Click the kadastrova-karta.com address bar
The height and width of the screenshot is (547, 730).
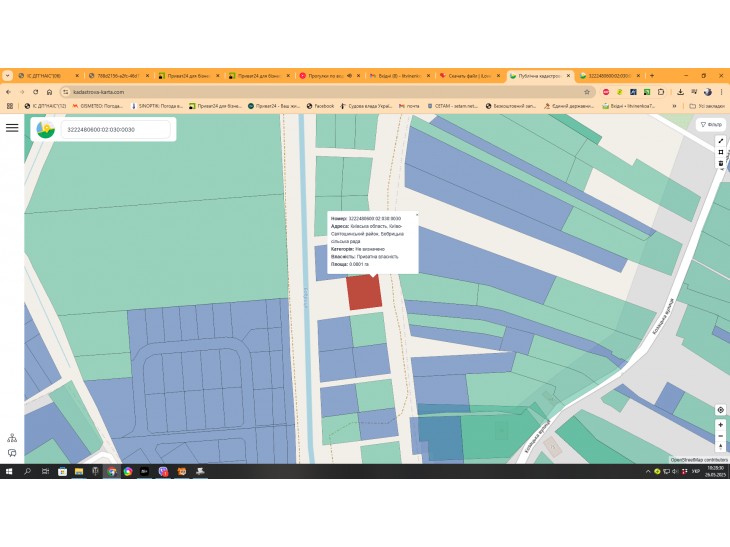pos(326,92)
